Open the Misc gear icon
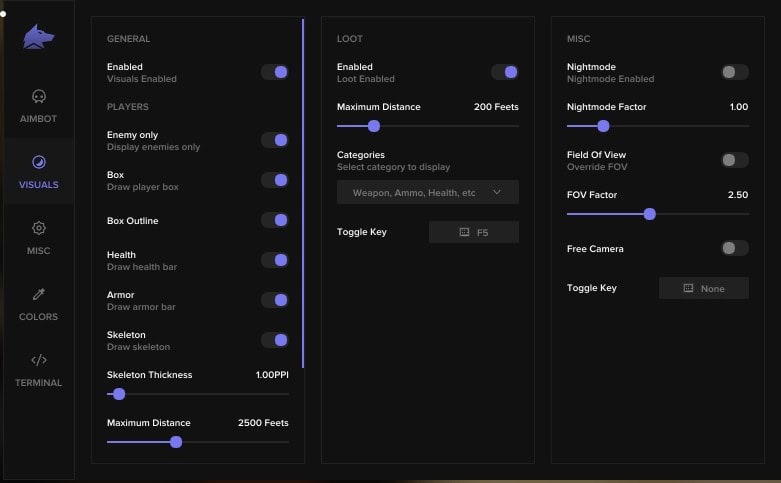781x483 pixels. point(39,228)
